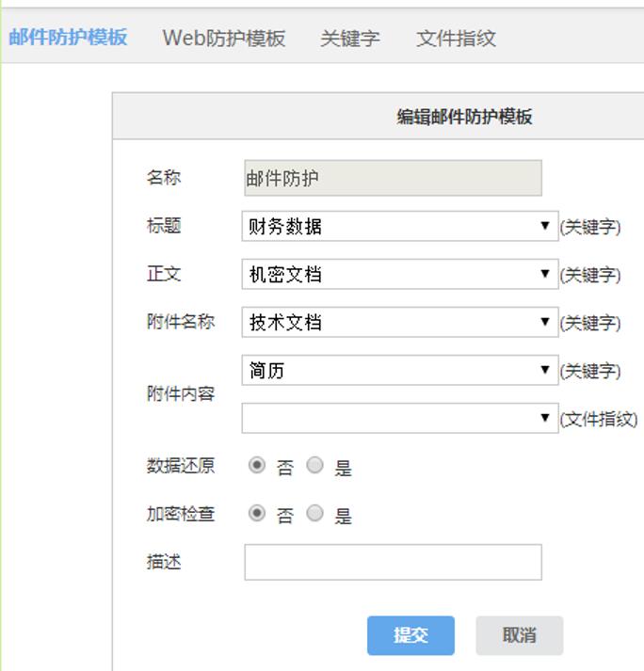Screen dimensions: 644x671
Task: Go to the 关键字 tab
Action: [349, 39]
